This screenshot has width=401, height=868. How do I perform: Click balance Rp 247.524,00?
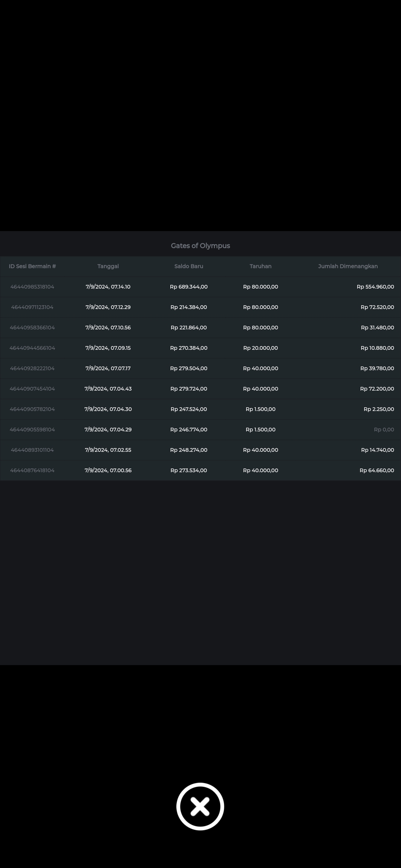[x=189, y=409]
